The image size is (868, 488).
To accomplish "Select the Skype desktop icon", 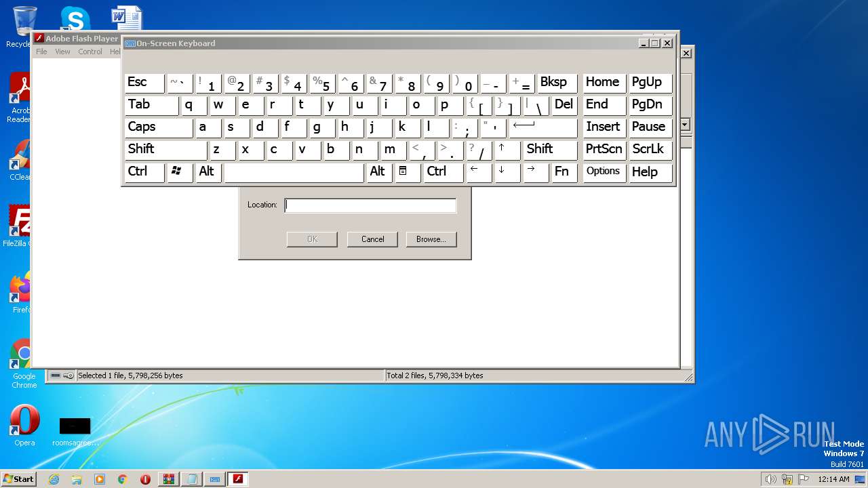I will tap(75, 19).
